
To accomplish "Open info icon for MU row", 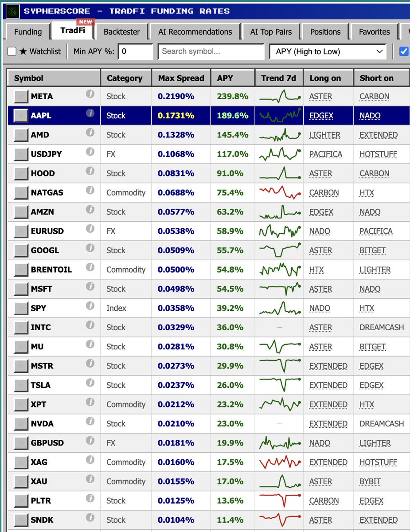I will point(90,344).
